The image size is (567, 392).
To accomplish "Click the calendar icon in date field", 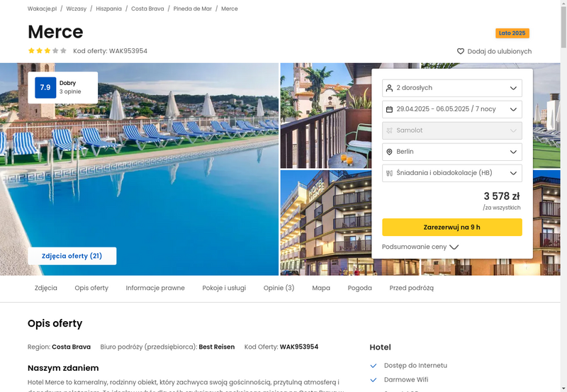I will (389, 109).
